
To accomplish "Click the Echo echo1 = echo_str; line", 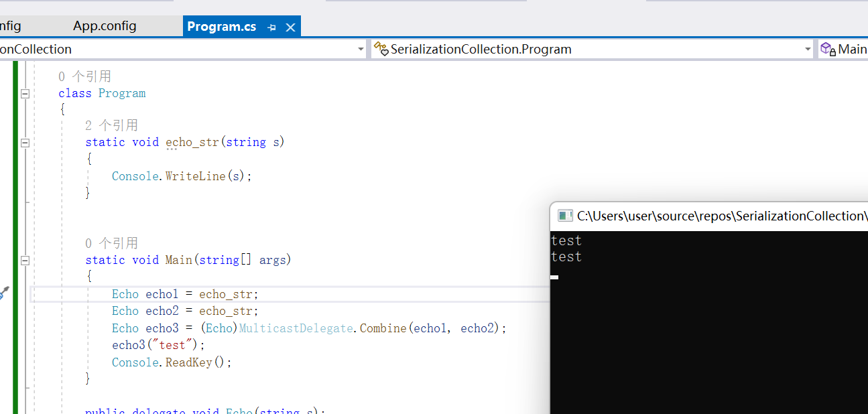I will 185,294.
